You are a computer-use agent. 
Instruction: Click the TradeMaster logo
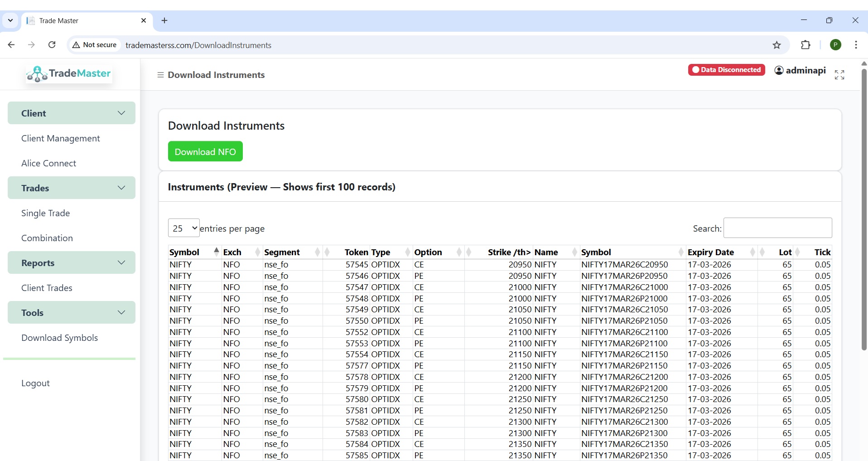[x=69, y=74]
